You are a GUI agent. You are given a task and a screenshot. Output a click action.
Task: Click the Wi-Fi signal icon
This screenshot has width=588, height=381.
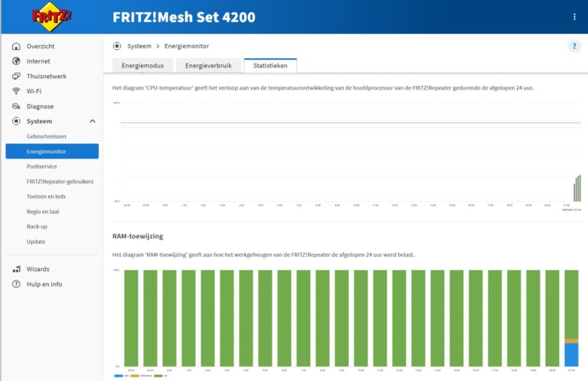click(x=16, y=91)
